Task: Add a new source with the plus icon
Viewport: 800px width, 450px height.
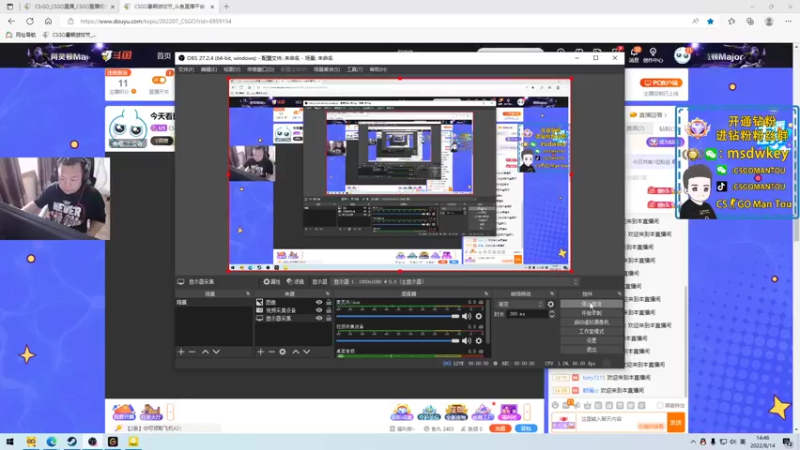Action: pos(261,352)
